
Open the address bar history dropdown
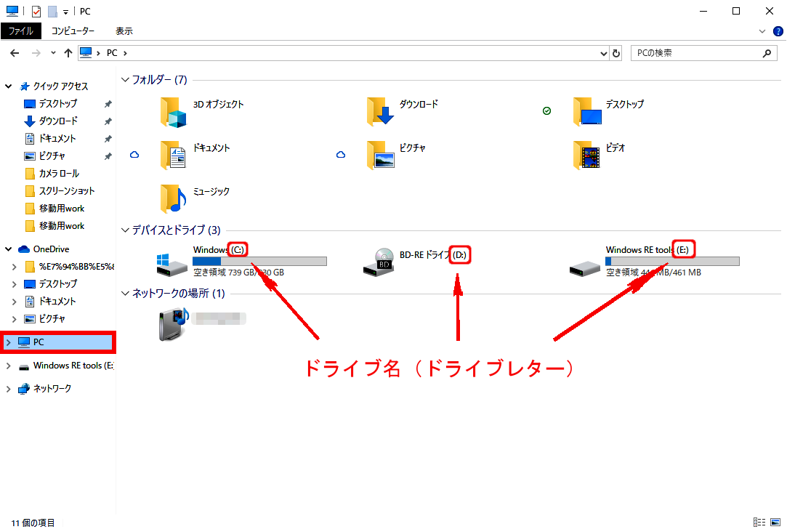(x=604, y=53)
